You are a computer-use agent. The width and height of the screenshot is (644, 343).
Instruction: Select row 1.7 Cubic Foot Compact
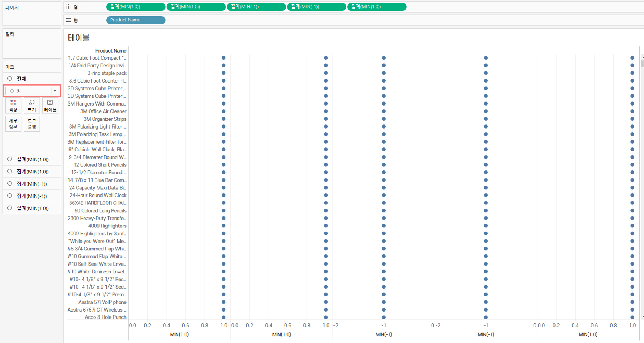click(97, 58)
